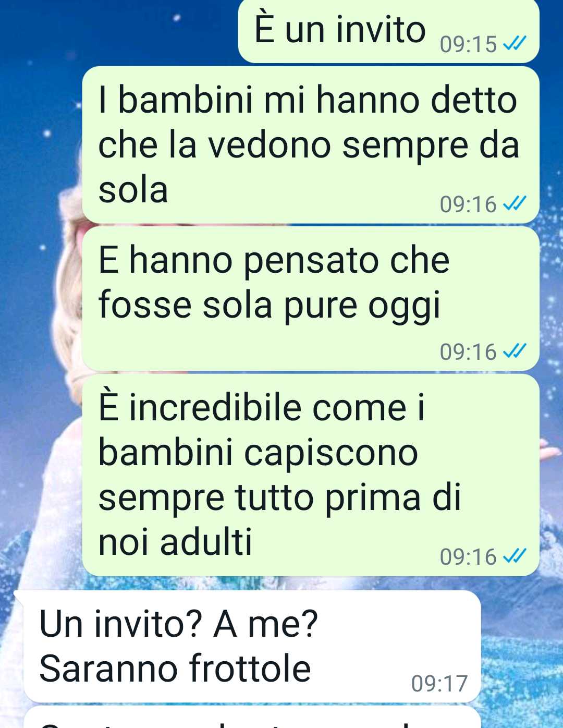
Task: Tap the 'È un invito' message bubble
Action: [388, 31]
